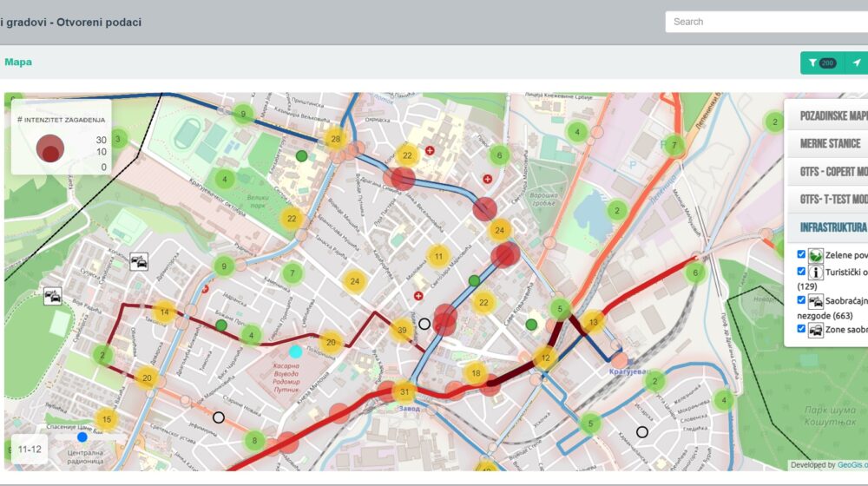Click the 11-12 time interval box

30,450
